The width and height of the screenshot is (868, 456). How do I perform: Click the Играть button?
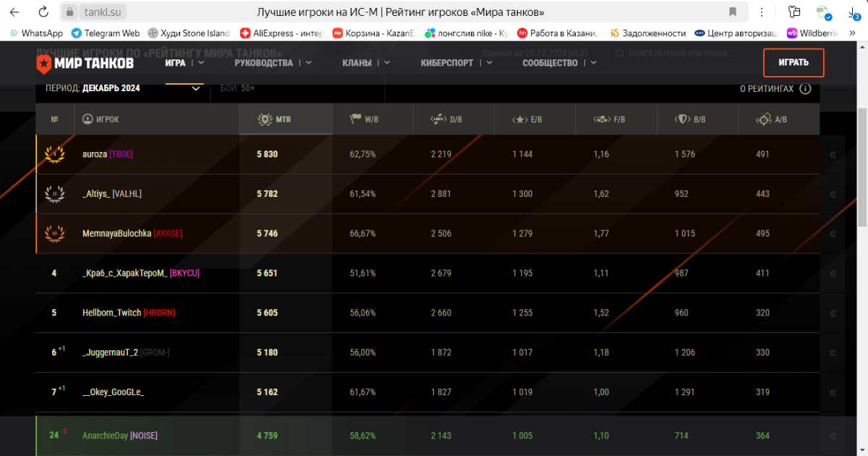click(793, 62)
